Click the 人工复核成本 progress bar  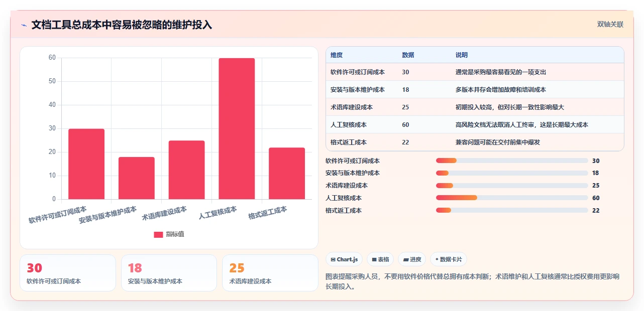(512, 198)
